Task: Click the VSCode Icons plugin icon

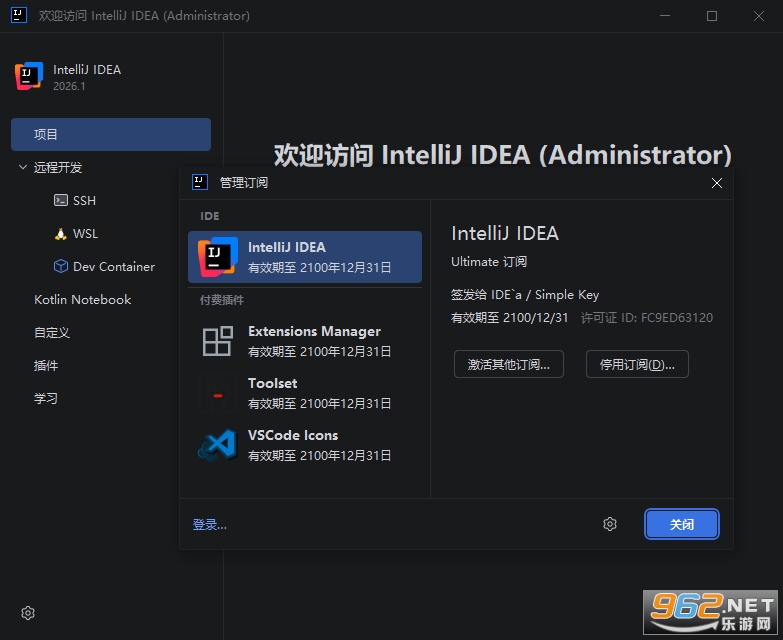Action: click(x=218, y=445)
